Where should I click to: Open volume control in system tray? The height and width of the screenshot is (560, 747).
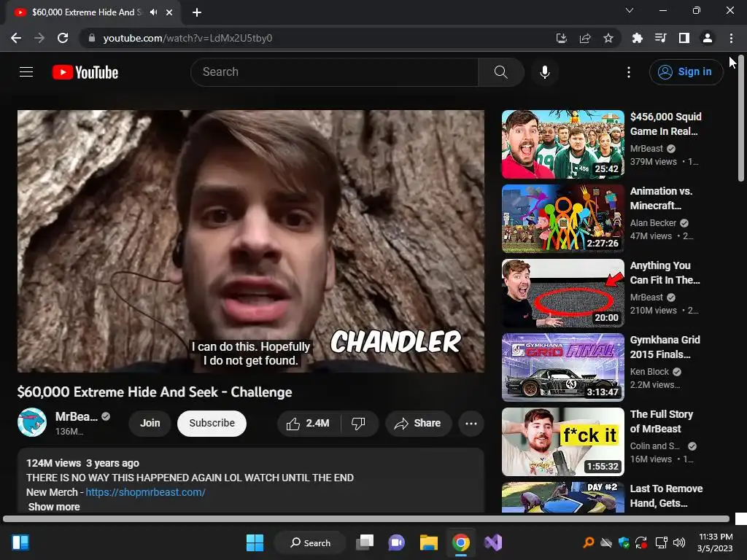(x=679, y=542)
